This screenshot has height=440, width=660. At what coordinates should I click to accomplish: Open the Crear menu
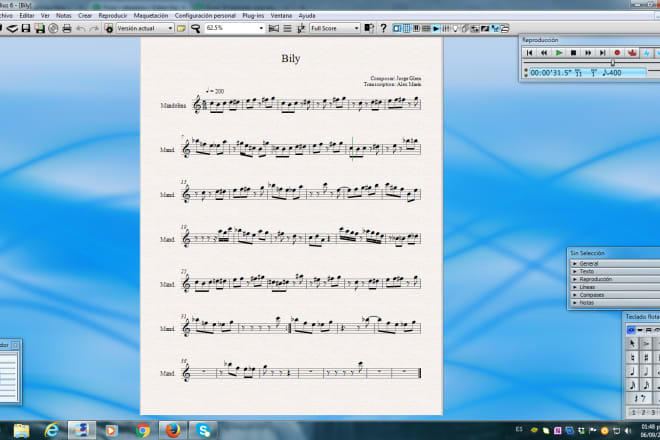(85, 16)
